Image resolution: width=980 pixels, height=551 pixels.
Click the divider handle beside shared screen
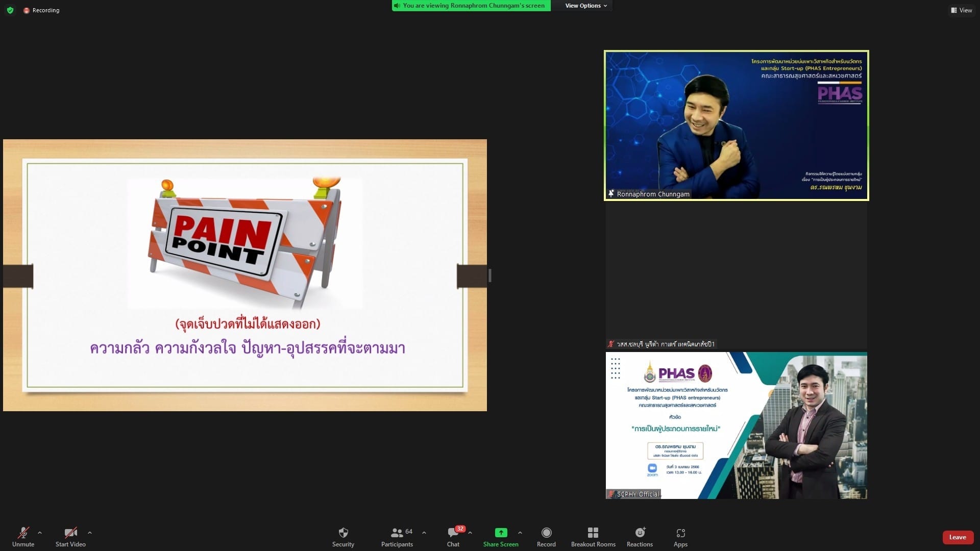(x=490, y=275)
